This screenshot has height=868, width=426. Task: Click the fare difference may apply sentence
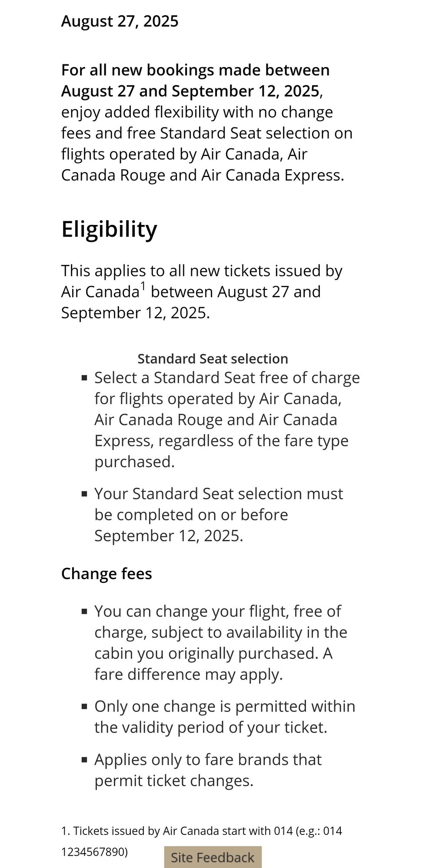pyautogui.click(x=189, y=674)
